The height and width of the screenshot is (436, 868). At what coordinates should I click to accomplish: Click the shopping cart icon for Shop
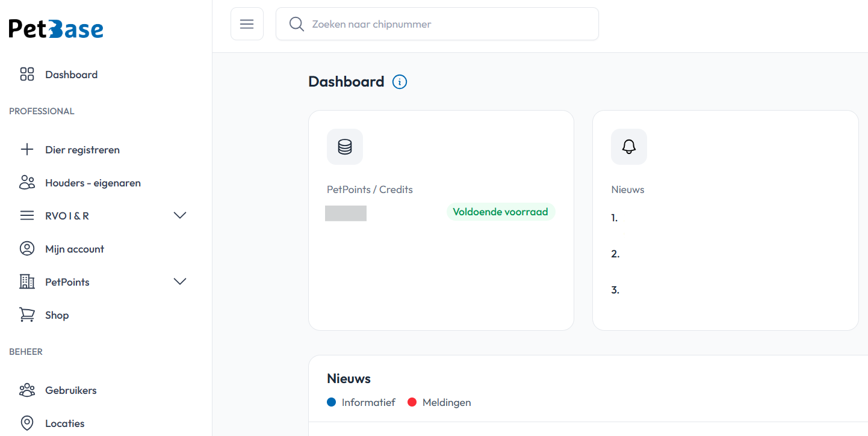coord(27,315)
